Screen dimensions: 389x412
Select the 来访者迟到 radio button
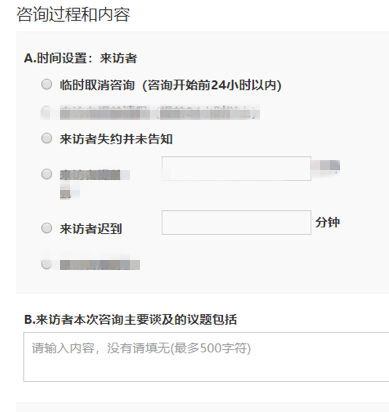pos(47,228)
